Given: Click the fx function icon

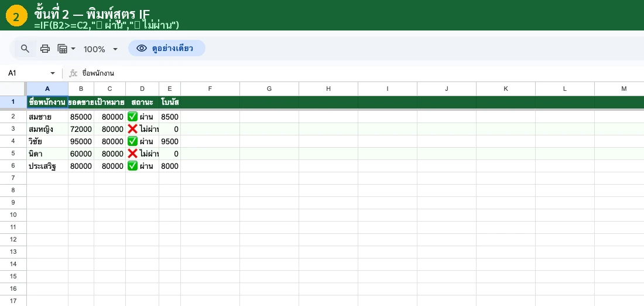Looking at the screenshot, I should 73,73.
